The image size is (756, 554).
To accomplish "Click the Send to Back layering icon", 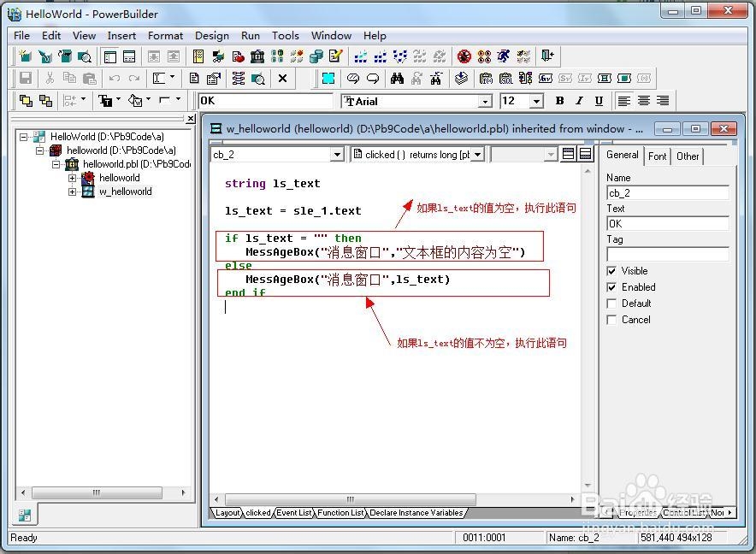I will click(46, 101).
